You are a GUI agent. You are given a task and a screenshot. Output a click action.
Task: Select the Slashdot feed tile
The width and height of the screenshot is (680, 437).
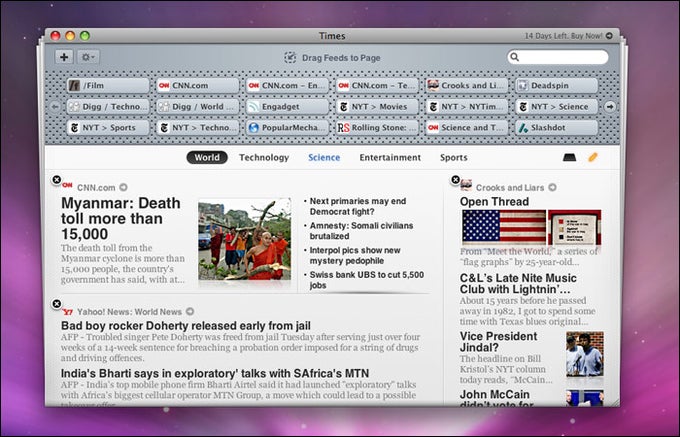[x=556, y=128]
